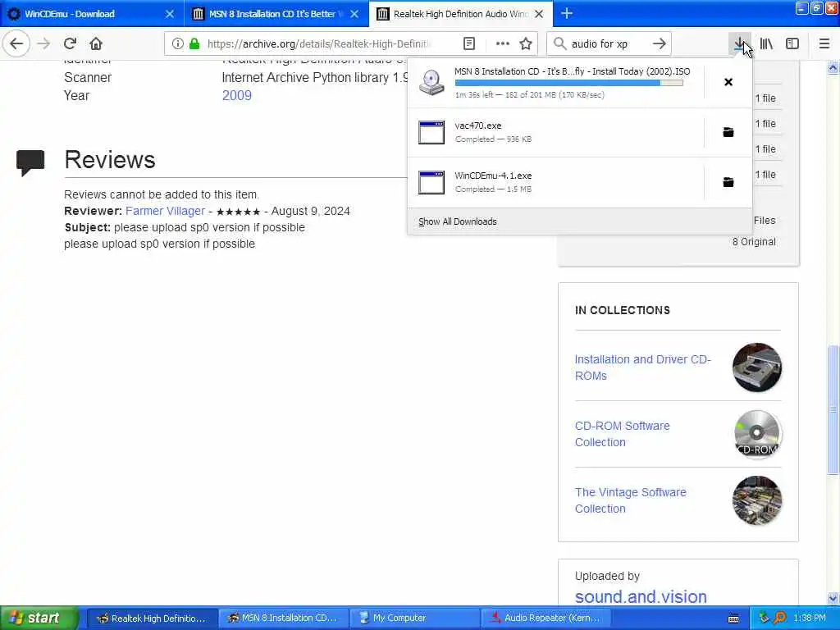Go back to previous page
Viewport: 840px width, 630px height.
(x=16, y=43)
